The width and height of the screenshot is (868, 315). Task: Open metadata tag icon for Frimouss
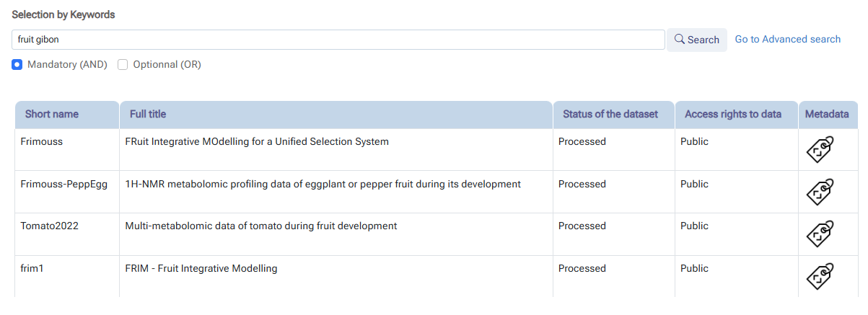(820, 150)
